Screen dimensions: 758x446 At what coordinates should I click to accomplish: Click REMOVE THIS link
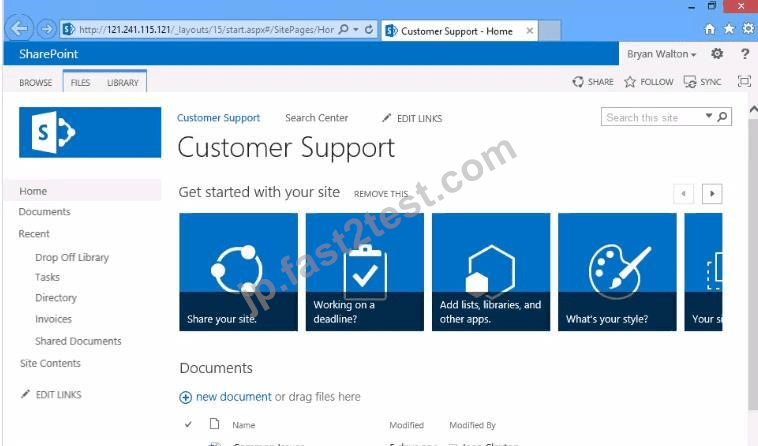pyautogui.click(x=381, y=194)
